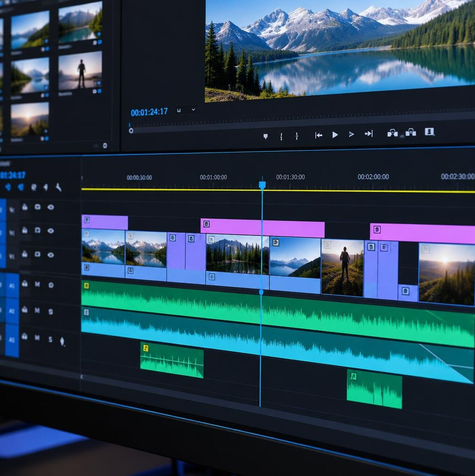Click the program monitor timecode 00:01:24:17
This screenshot has height=476, width=475.
click(x=149, y=112)
